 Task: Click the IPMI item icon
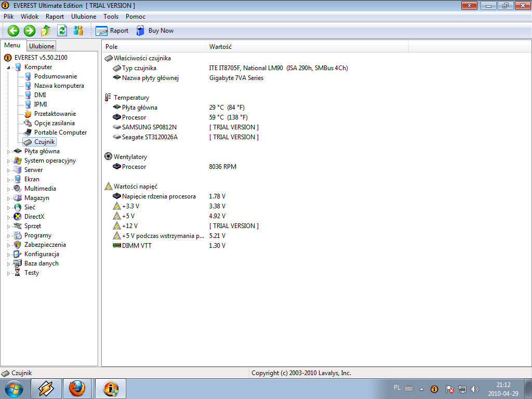pos(28,104)
